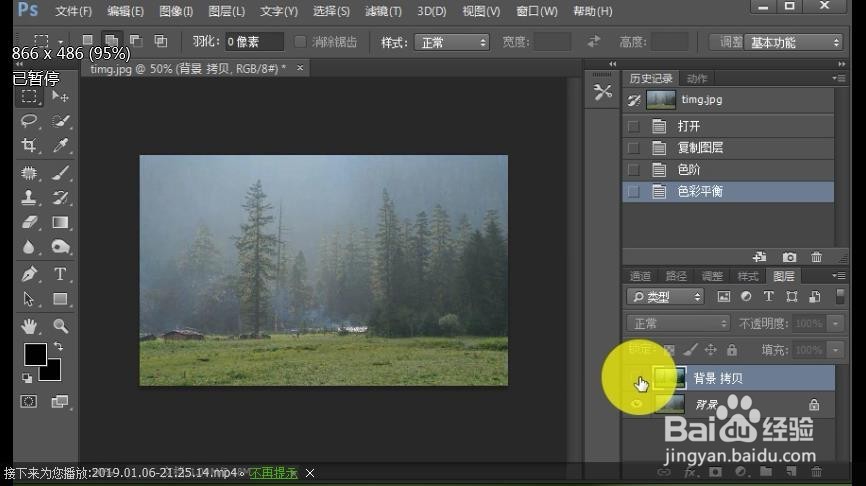
Task: Open the Layers panel flyout menu
Action: click(x=838, y=276)
